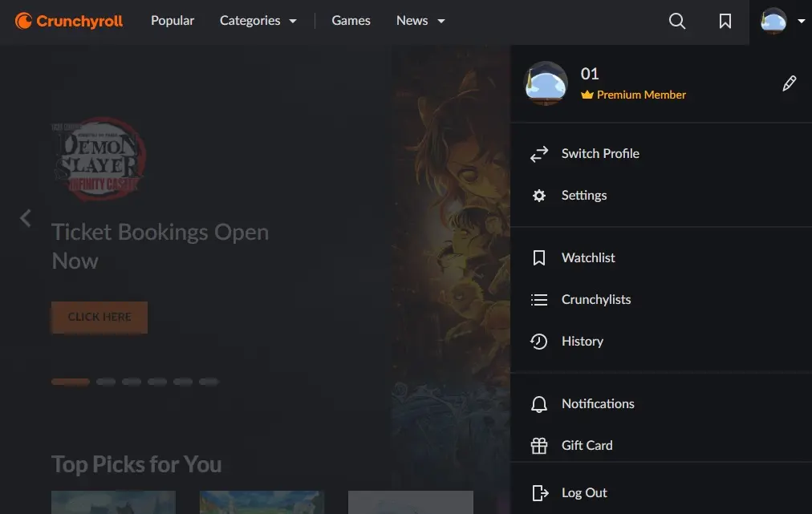Click the Demon Slayer Infinity Castle logo

pyautogui.click(x=99, y=159)
